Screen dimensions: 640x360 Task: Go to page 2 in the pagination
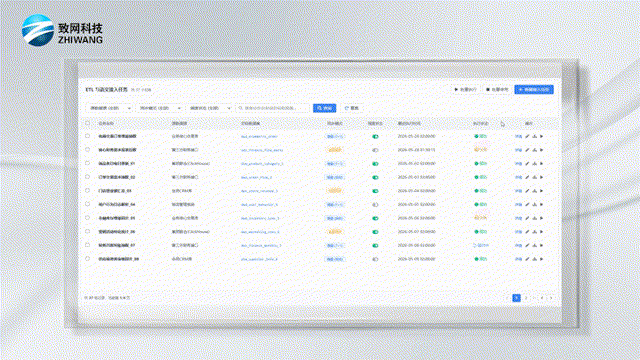[526, 298]
